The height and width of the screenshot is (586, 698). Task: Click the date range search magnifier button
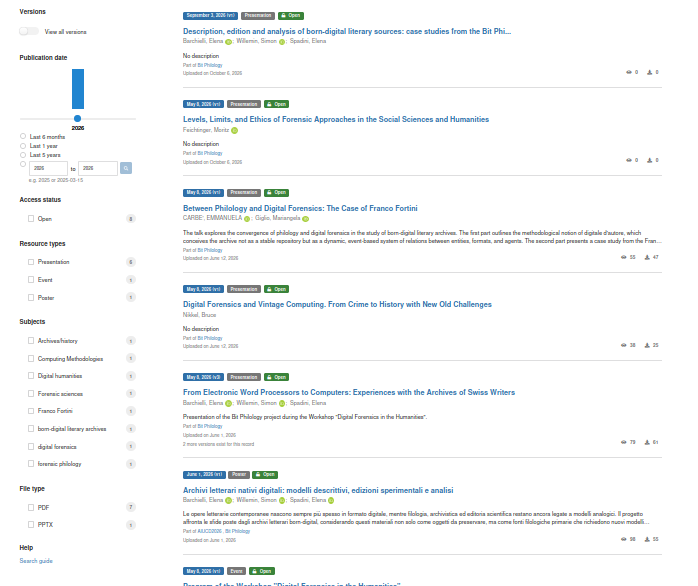126,168
